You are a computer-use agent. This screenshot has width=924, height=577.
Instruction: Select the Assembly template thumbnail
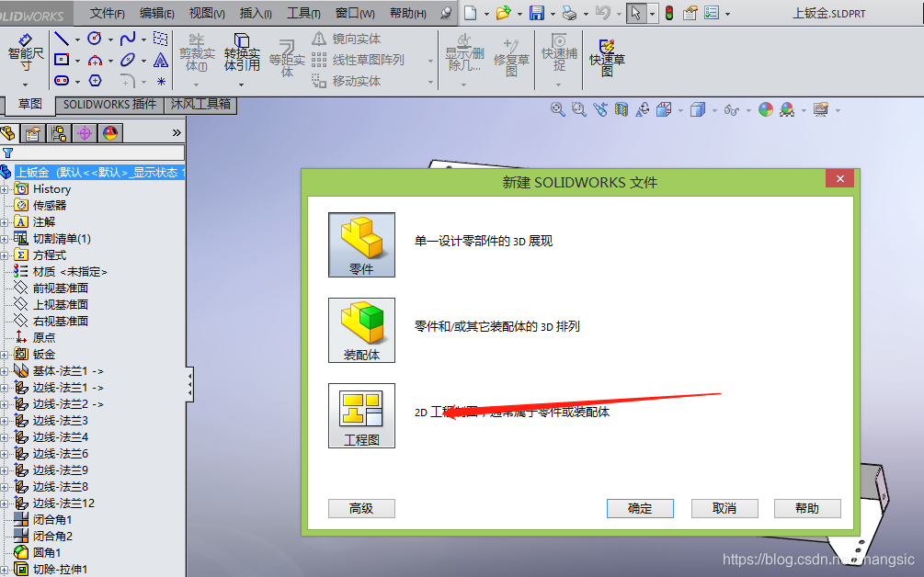tap(361, 330)
